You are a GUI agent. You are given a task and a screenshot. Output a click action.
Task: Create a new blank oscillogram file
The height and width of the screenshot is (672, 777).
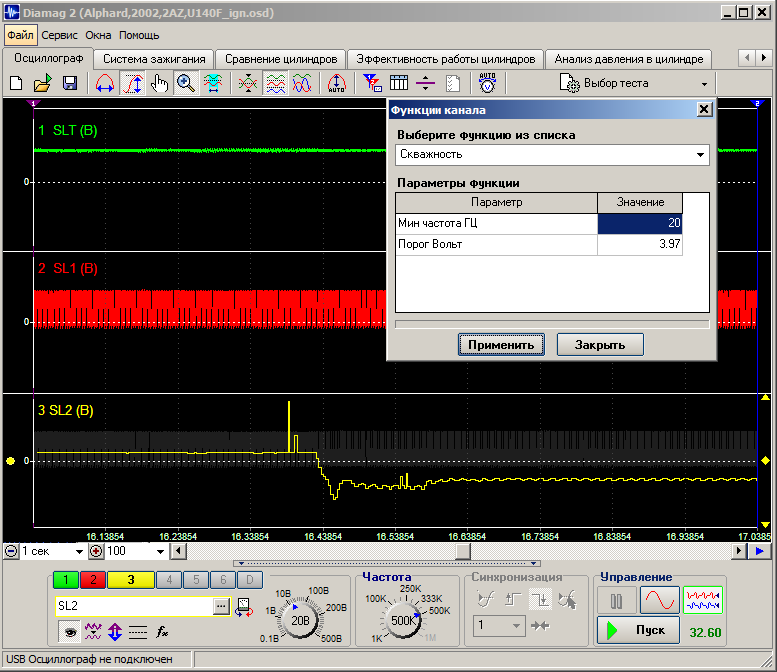point(16,83)
